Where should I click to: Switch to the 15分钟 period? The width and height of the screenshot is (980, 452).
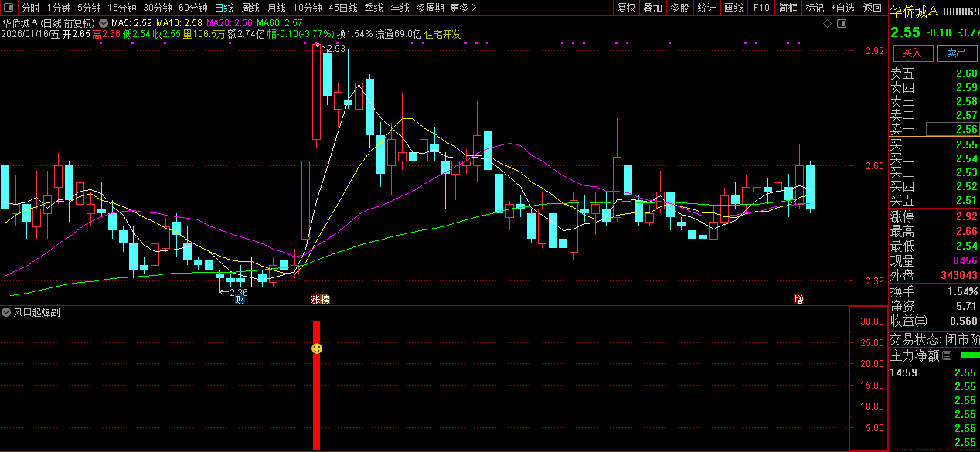point(122,8)
